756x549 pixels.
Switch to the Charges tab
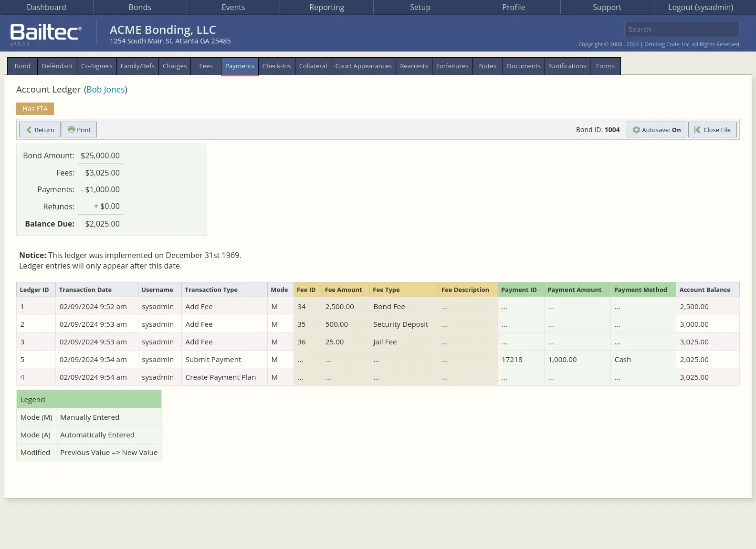pyautogui.click(x=175, y=66)
